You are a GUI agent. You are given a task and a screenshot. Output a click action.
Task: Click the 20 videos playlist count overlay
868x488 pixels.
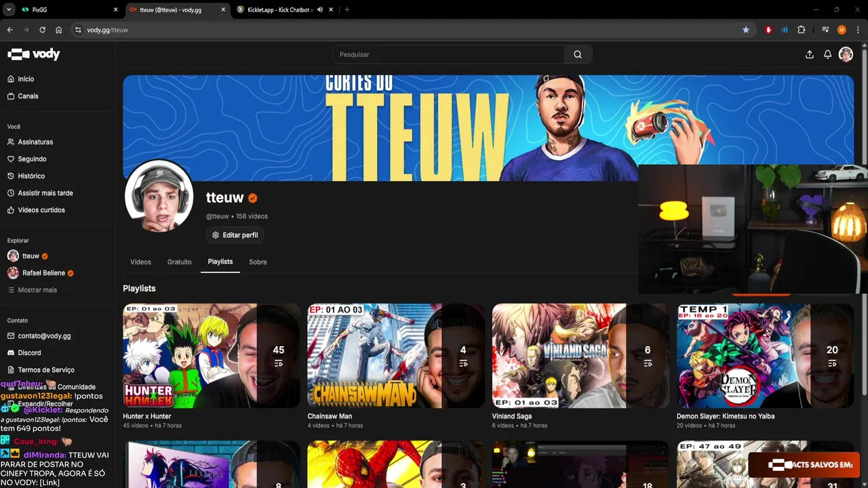pos(832,356)
